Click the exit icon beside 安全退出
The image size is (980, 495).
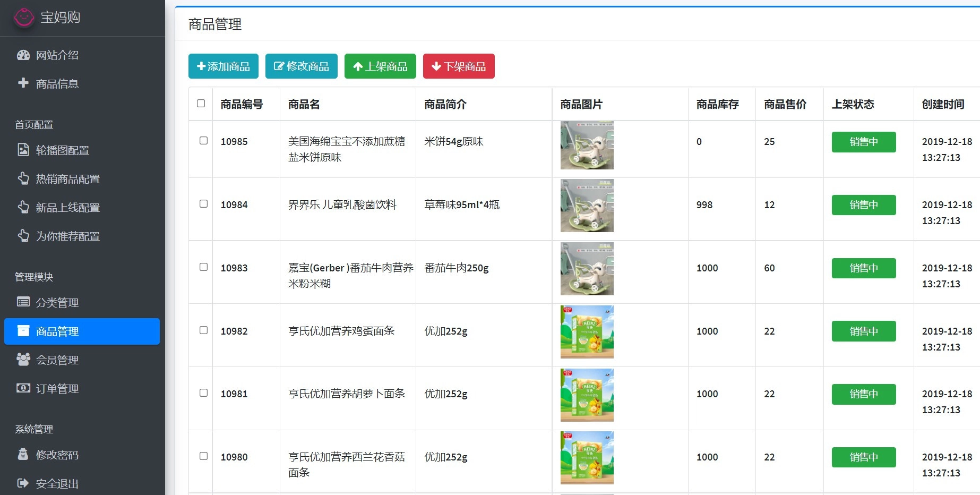point(23,483)
